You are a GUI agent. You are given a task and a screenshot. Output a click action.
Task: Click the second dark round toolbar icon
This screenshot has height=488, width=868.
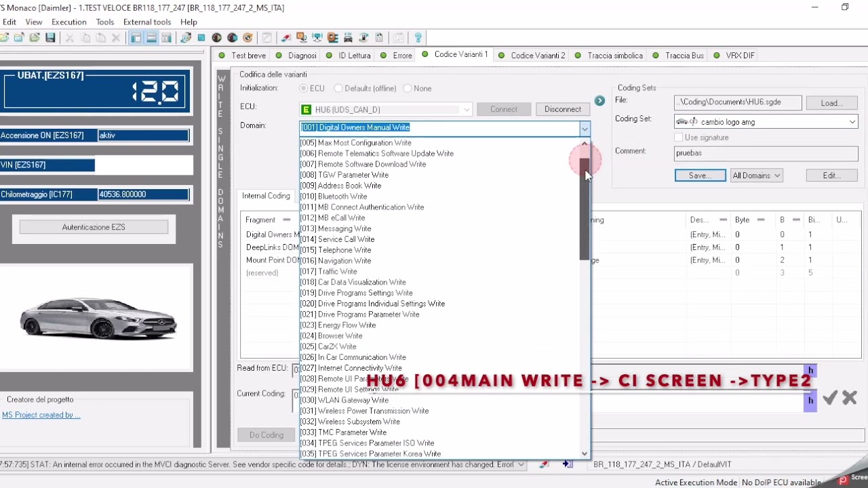click(x=232, y=38)
